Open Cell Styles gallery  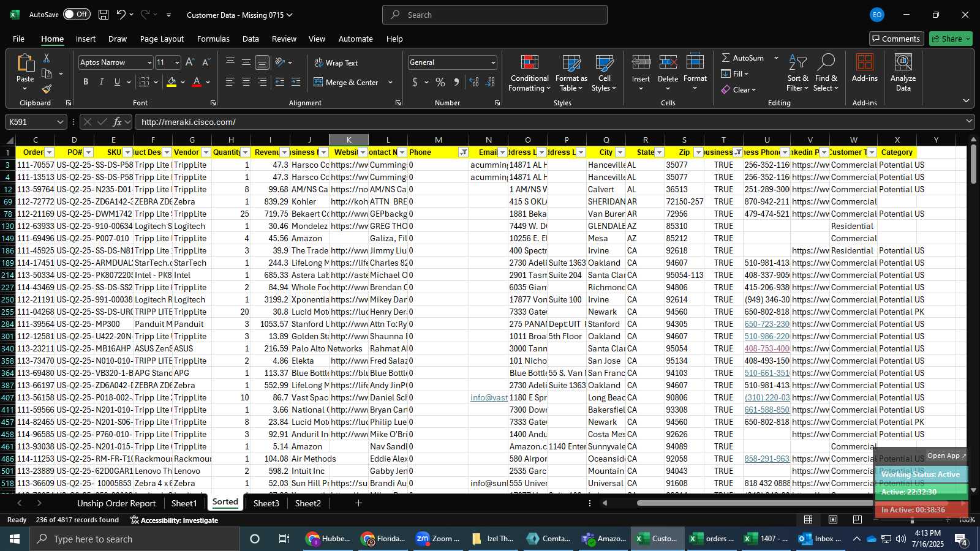[605, 73]
